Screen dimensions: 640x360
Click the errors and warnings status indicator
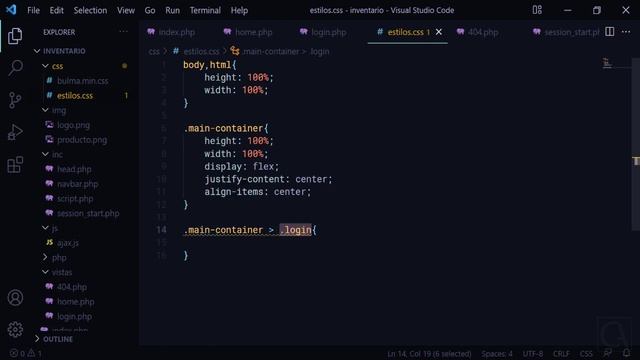pos(25,353)
